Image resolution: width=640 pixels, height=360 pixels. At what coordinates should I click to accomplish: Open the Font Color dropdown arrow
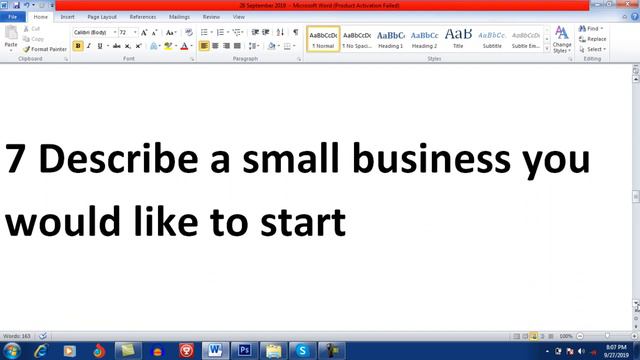pos(191,46)
